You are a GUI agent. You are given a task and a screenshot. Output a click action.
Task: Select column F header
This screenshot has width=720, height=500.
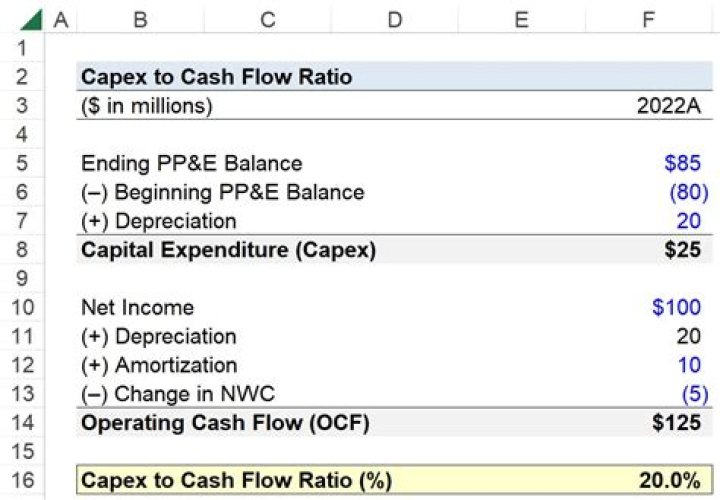tap(649, 18)
